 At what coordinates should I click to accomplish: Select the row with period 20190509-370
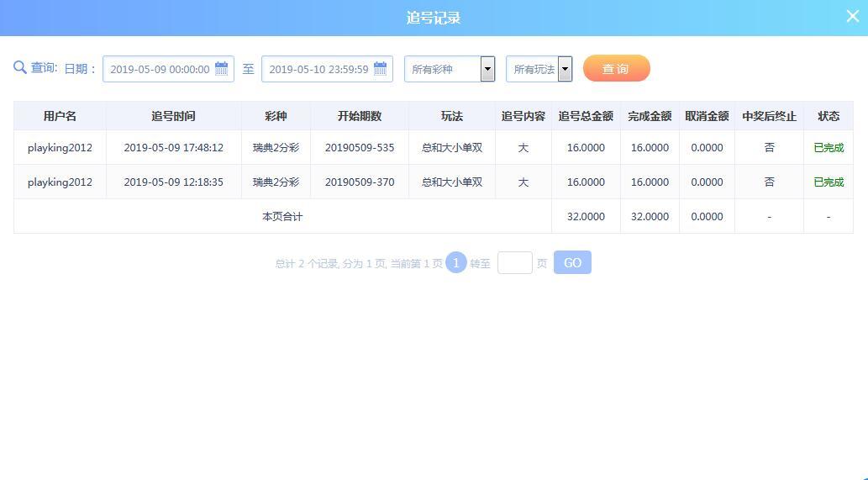[x=360, y=182]
